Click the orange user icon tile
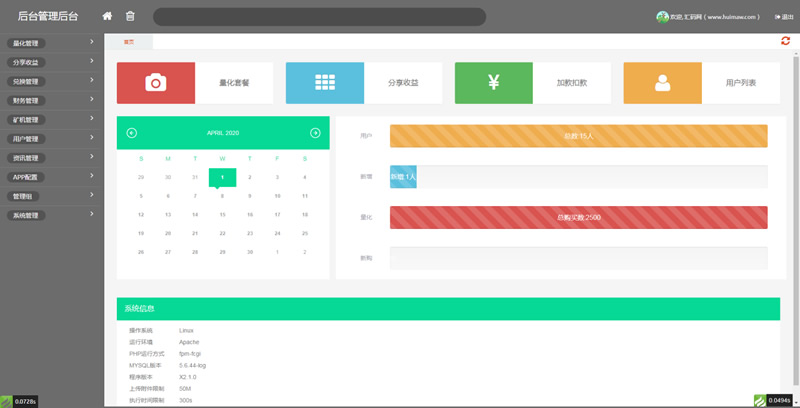The width and height of the screenshot is (800, 408). [x=662, y=83]
